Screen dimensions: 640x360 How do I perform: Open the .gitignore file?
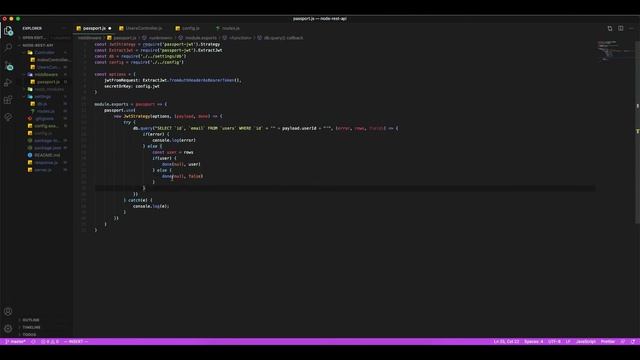pyautogui.click(x=44, y=119)
